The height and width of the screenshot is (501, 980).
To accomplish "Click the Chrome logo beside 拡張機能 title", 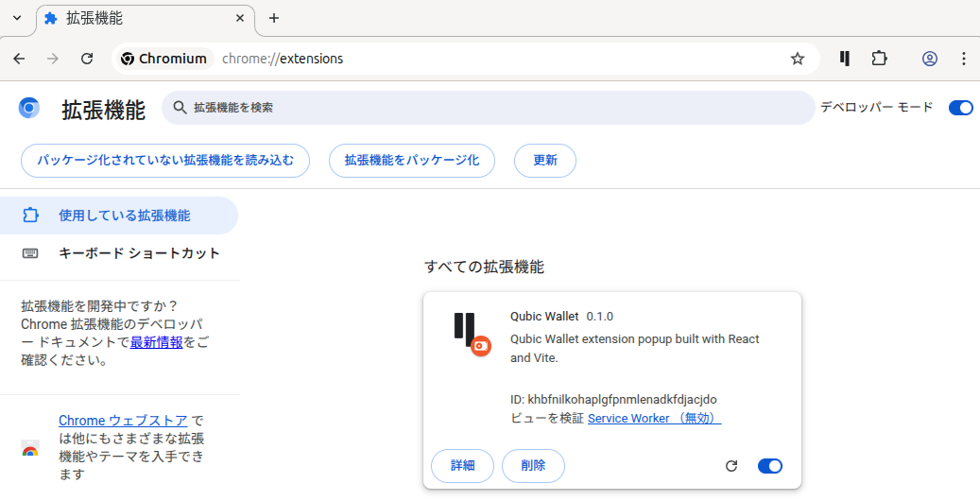I will 29,109.
